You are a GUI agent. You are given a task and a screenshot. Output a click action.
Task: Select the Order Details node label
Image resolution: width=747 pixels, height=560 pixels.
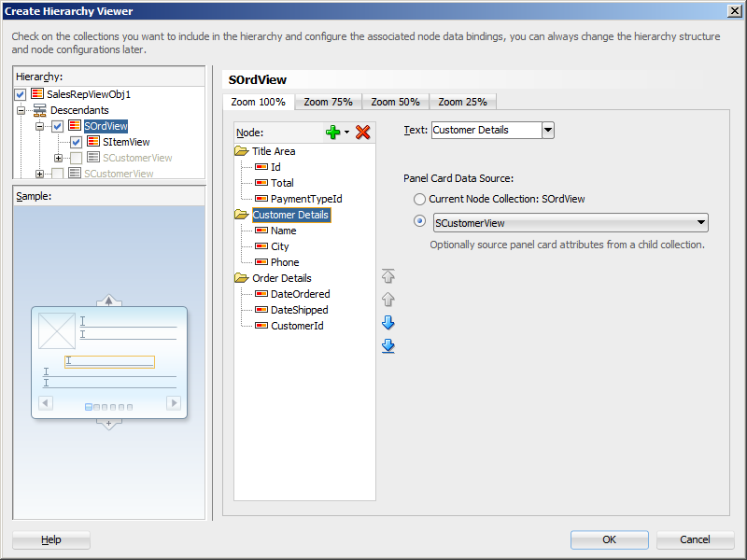(x=282, y=278)
